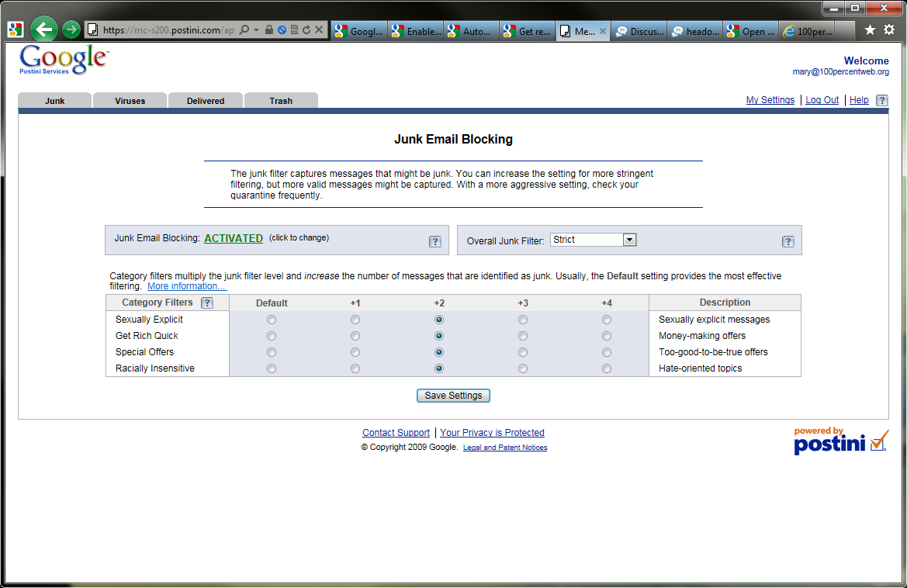Screen dimensions: 907x588
Task: Set Get Rich Quick to +1
Action: click(x=355, y=336)
